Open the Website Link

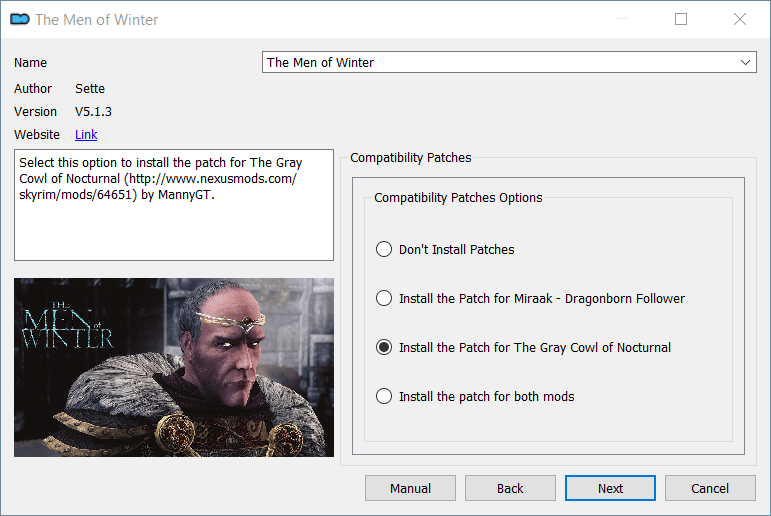86,135
